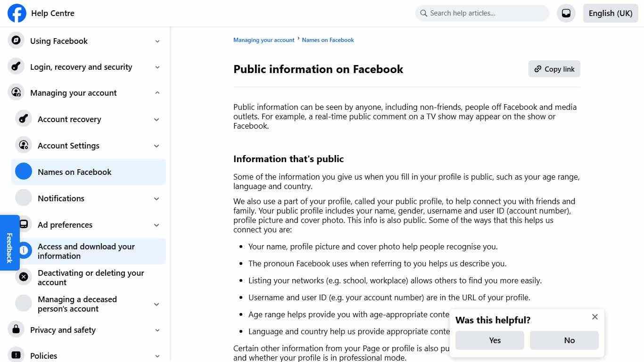Click the Policies sidebar icon

16,355
